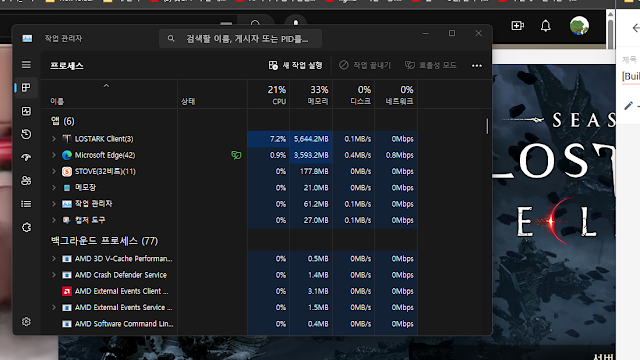Sort by the CPU column header
This screenshot has height=360, width=640.
[x=269, y=95]
